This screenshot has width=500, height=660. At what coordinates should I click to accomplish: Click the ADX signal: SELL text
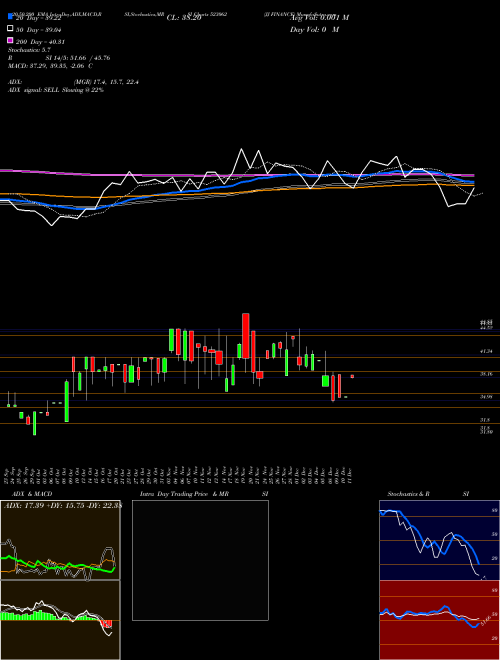tap(56, 90)
